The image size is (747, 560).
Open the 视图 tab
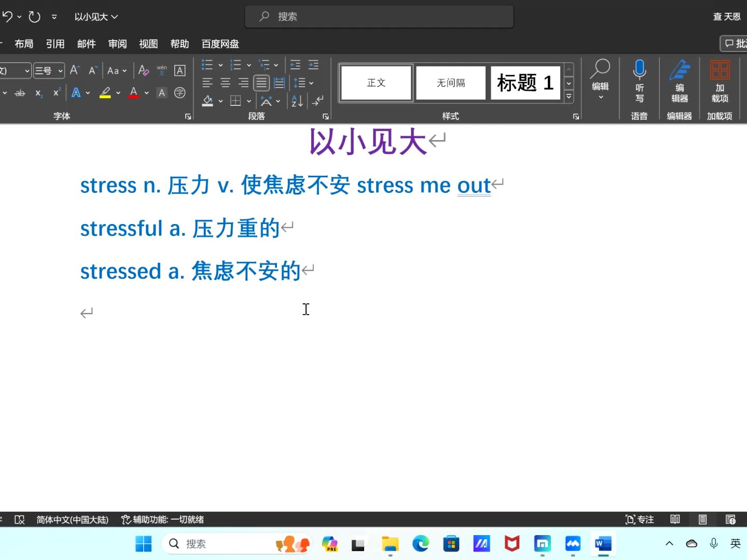click(148, 44)
